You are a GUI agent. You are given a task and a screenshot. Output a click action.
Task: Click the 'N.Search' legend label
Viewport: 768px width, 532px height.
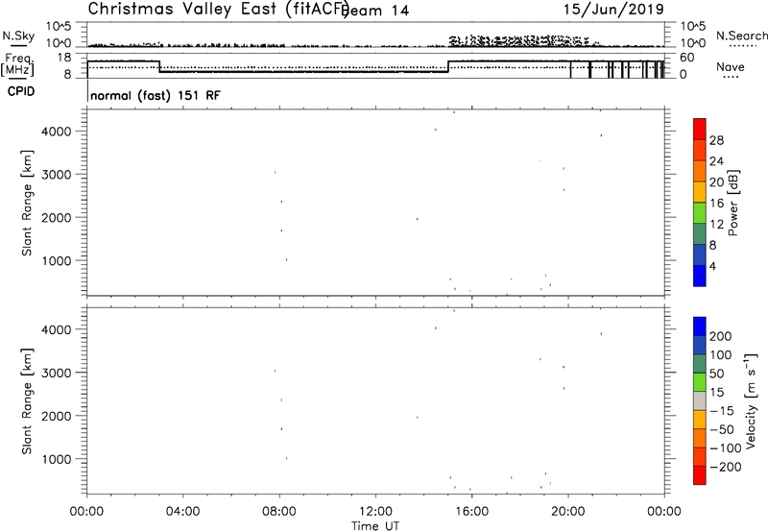click(741, 36)
